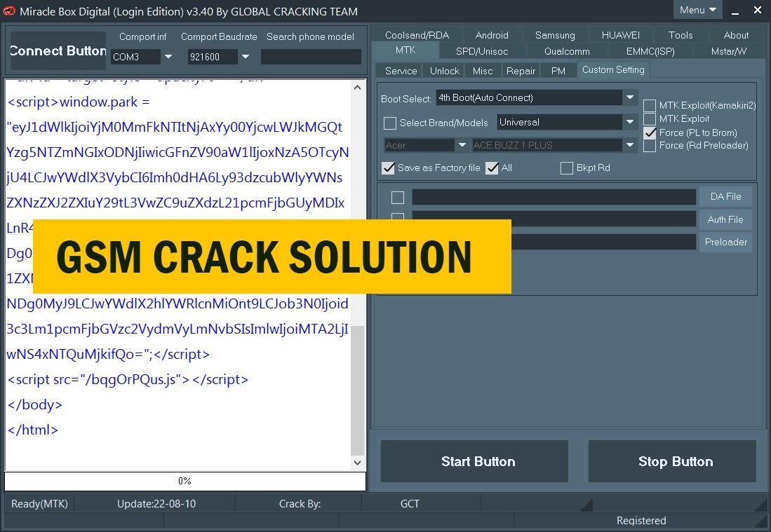Click the Start Button
The height and width of the screenshot is (532, 771).
[x=474, y=461]
